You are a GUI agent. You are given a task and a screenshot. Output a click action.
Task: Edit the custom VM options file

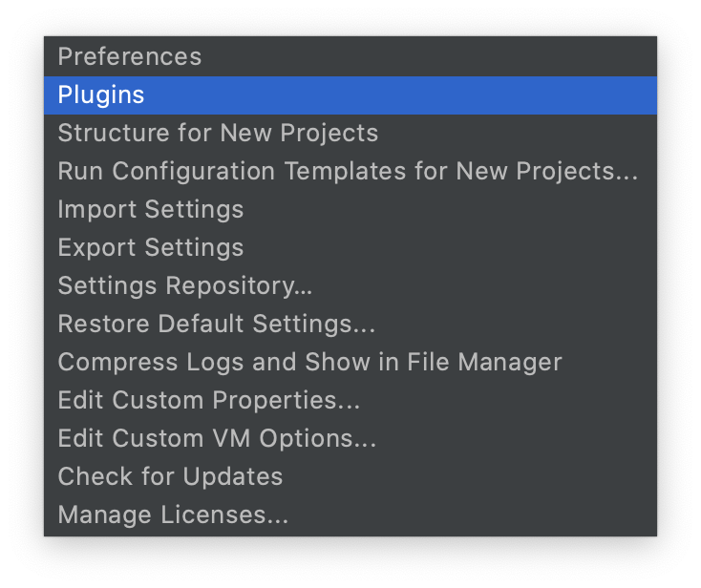217,438
